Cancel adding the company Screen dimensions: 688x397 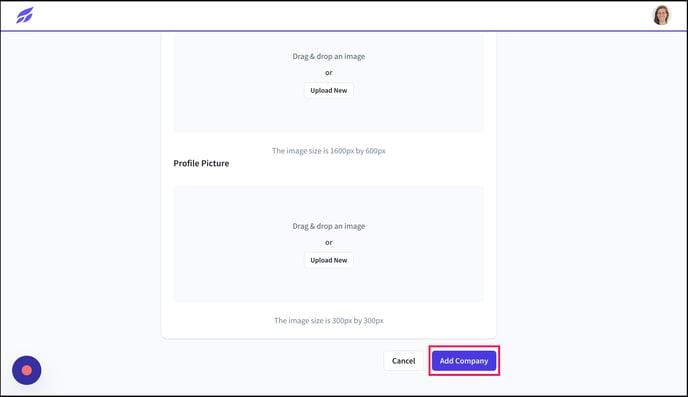[x=403, y=361]
